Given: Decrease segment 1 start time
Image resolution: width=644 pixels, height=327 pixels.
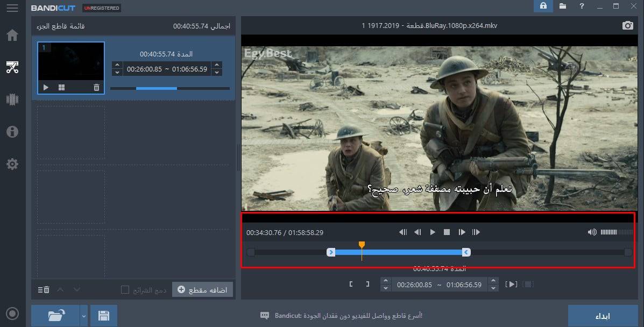Looking at the screenshot, I should point(117,73).
